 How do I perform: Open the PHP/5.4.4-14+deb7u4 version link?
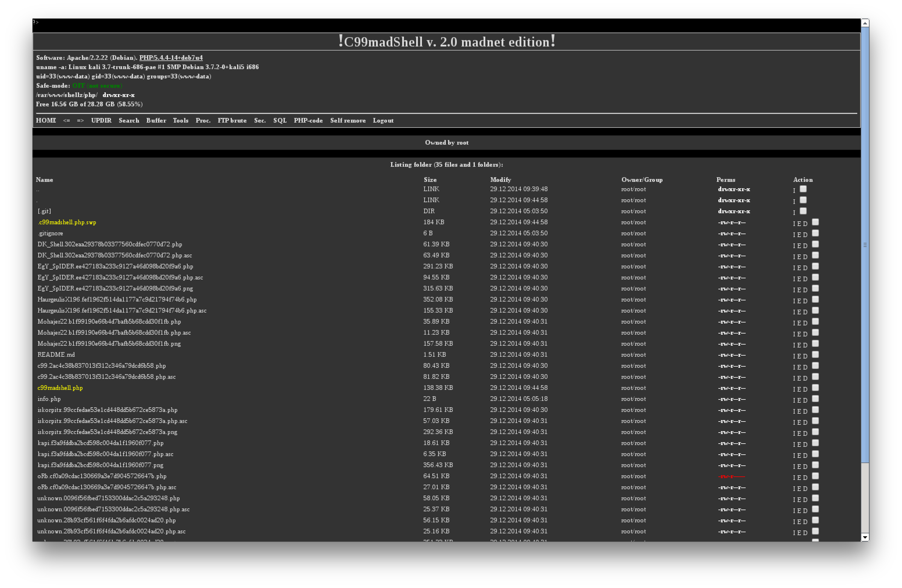click(x=171, y=58)
